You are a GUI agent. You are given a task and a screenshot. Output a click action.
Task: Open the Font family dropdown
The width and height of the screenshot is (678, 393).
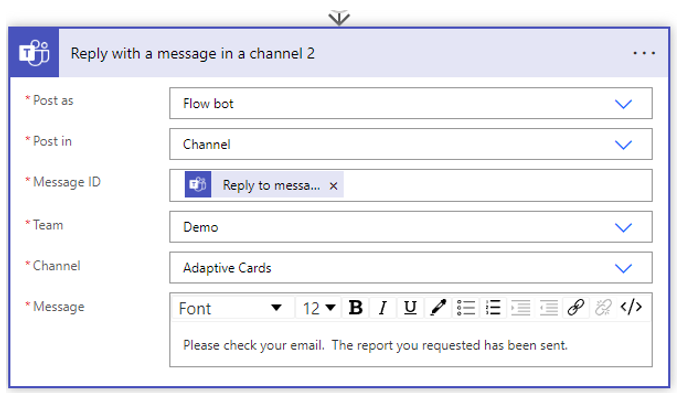233,308
